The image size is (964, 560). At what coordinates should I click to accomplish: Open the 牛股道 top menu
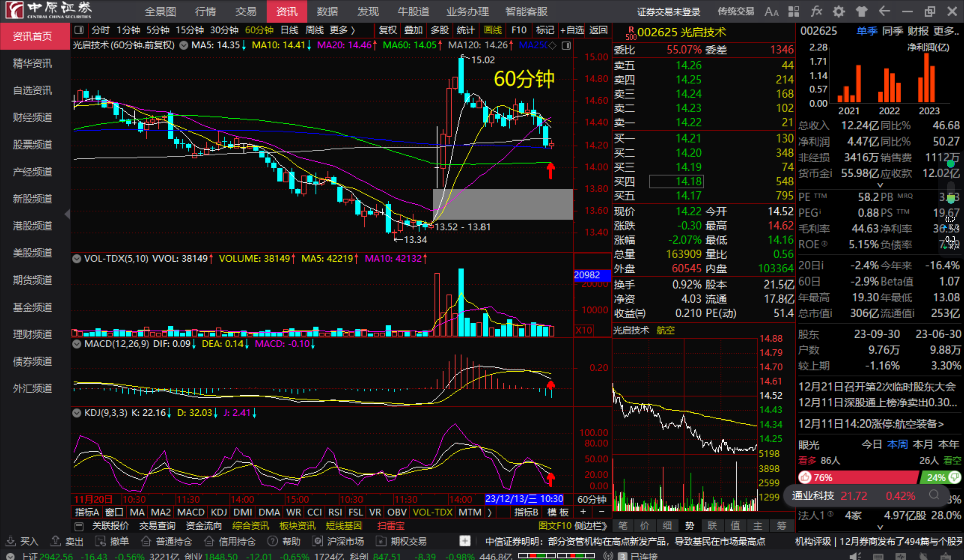click(413, 11)
